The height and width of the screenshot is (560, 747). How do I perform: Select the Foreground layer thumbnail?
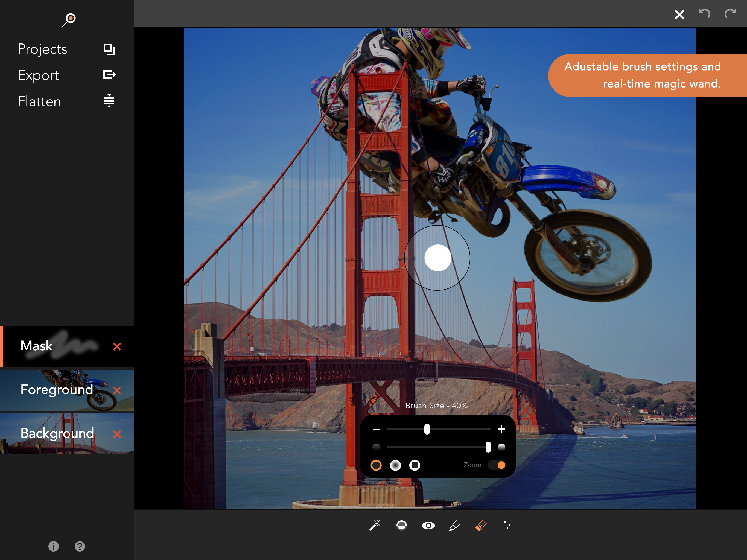pos(67,390)
